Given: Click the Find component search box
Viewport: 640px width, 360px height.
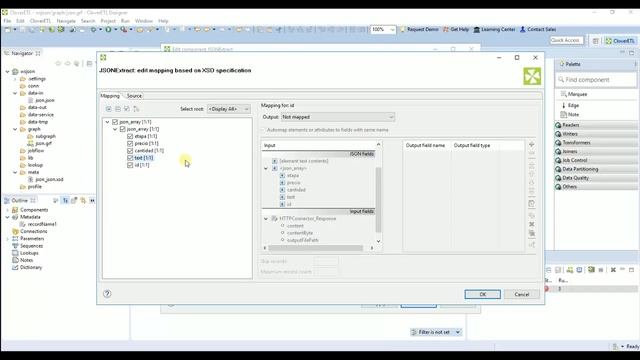Looking at the screenshot, I should coord(596,80).
